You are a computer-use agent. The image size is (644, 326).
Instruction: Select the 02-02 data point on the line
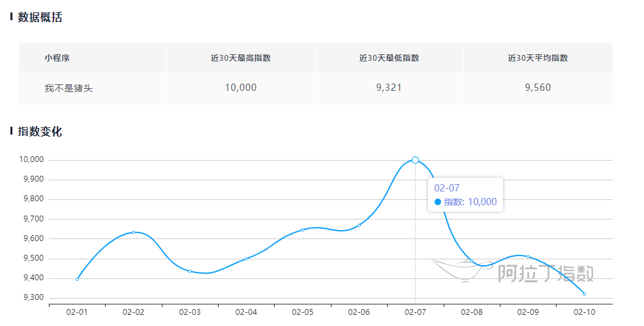coord(133,232)
